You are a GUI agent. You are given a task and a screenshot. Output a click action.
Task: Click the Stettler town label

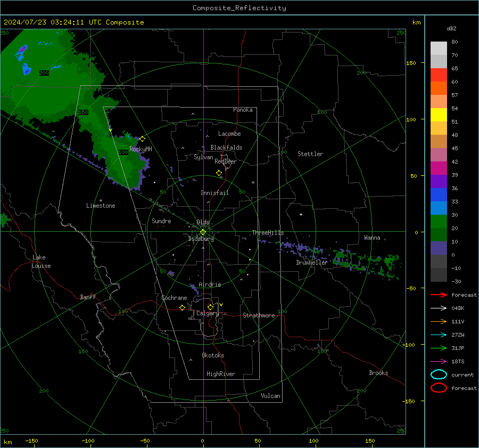coord(310,154)
